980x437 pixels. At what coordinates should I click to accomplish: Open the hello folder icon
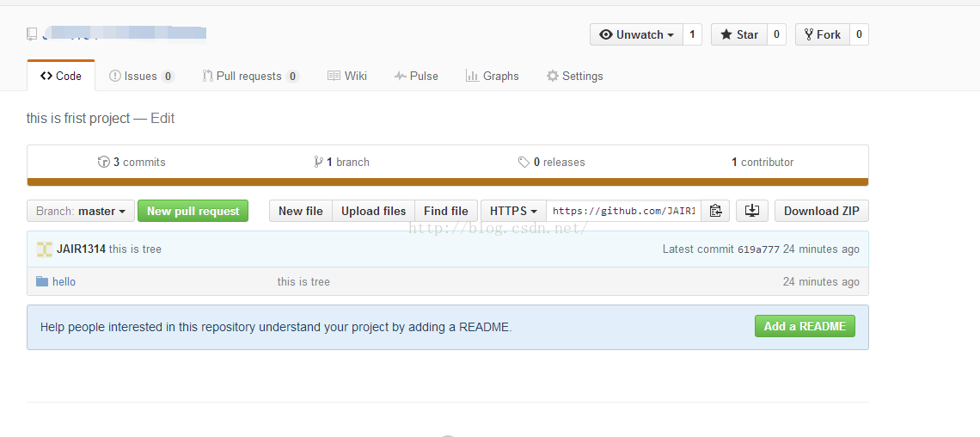coord(42,281)
